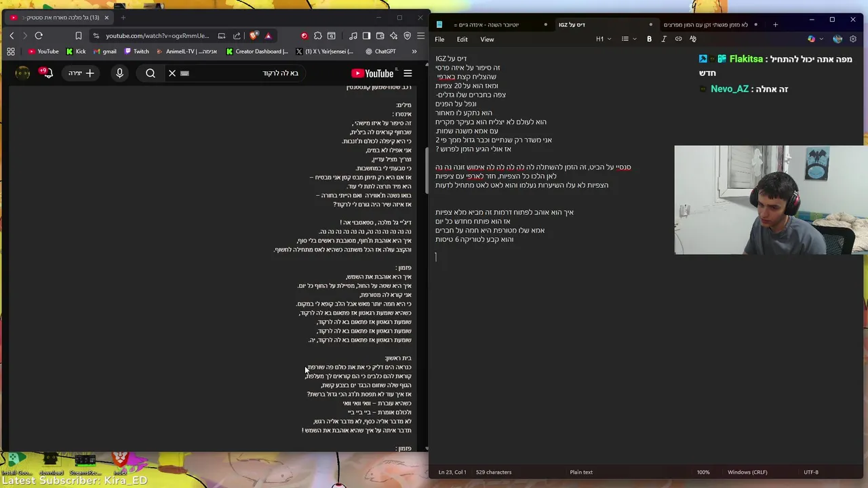Viewport: 868px width, 488px height.
Task: Click the Nevo_AZ chat username
Action: (730, 89)
